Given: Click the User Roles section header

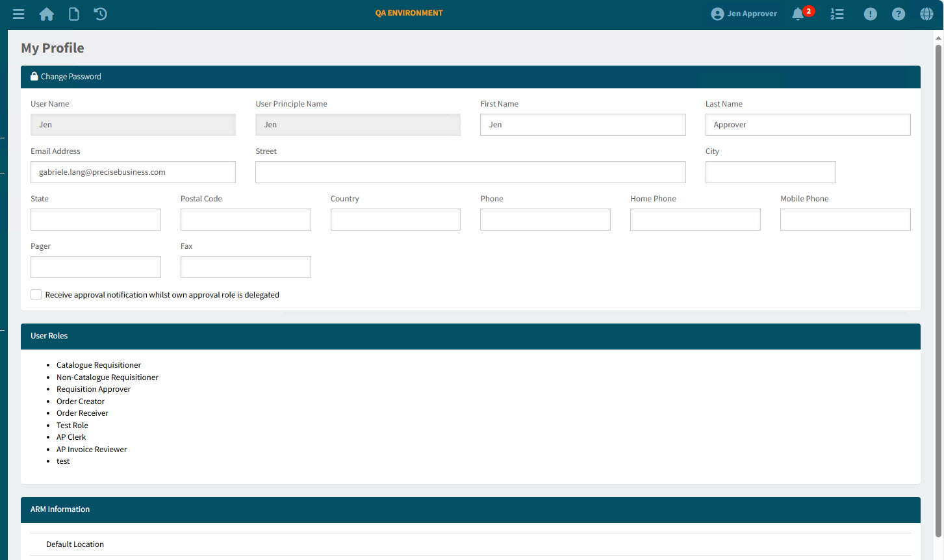Looking at the screenshot, I should 470,336.
